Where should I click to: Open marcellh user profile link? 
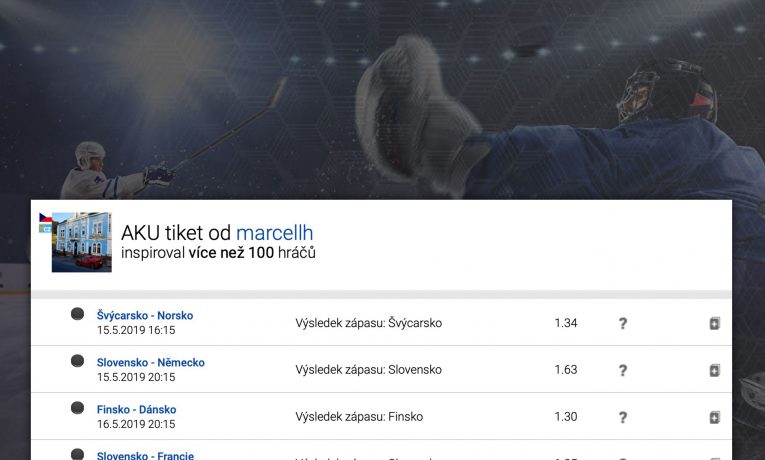pyautogui.click(x=274, y=233)
